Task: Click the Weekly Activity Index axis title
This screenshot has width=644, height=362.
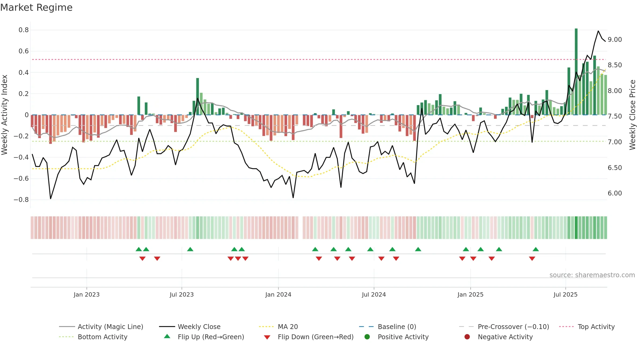Action: tap(4, 115)
